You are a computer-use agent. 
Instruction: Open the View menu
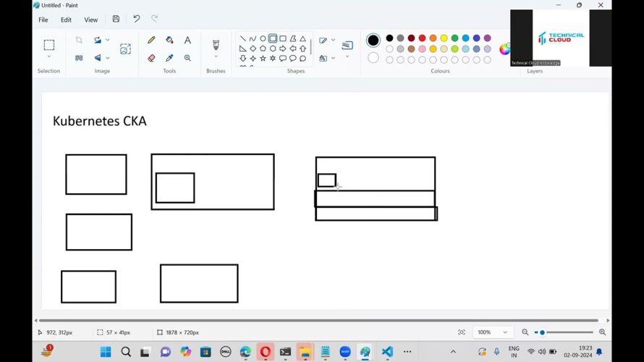[90, 20]
